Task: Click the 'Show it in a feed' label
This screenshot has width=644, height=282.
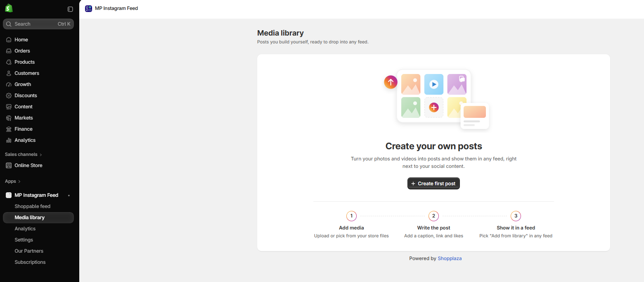Action: point(516,228)
